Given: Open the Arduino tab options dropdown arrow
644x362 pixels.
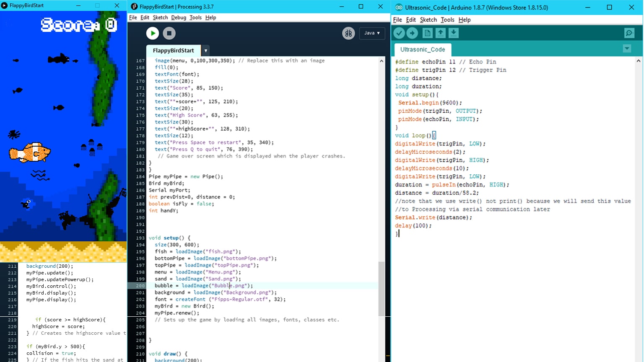Looking at the screenshot, I should click(x=627, y=49).
